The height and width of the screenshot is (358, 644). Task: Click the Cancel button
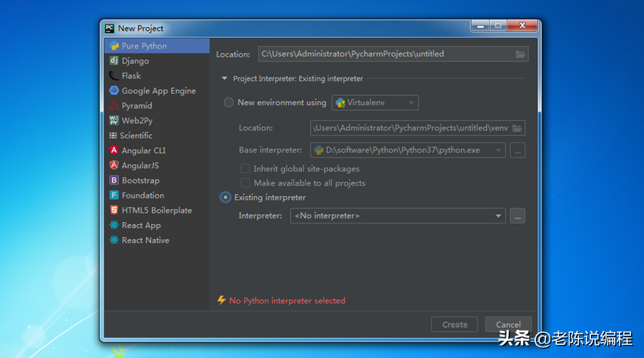pyautogui.click(x=508, y=324)
